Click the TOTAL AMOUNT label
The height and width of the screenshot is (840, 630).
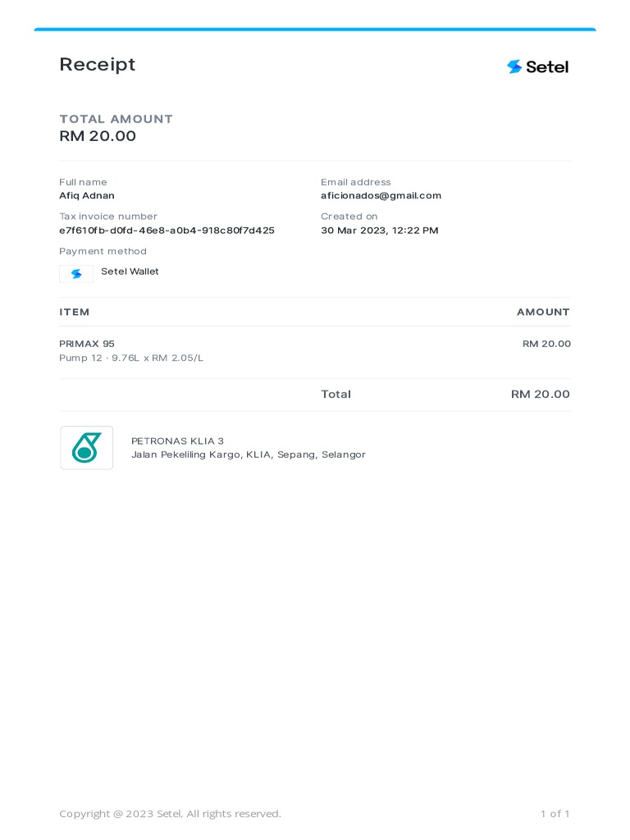(x=116, y=119)
